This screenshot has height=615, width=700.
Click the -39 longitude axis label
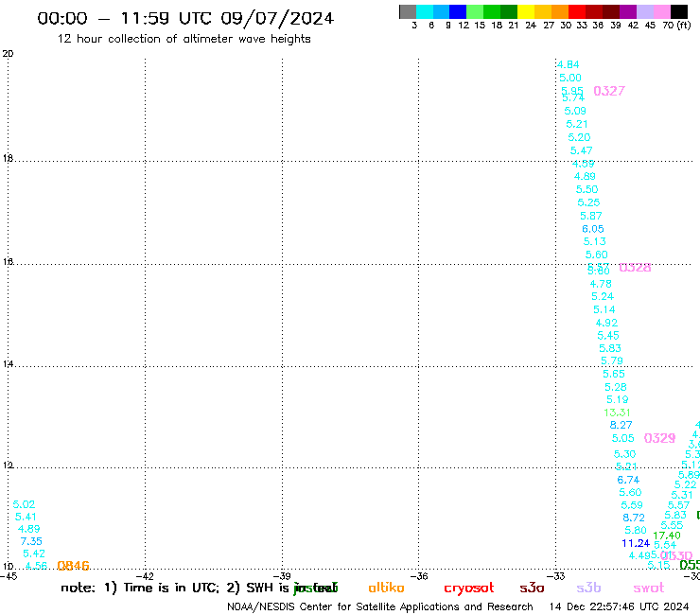[282, 576]
